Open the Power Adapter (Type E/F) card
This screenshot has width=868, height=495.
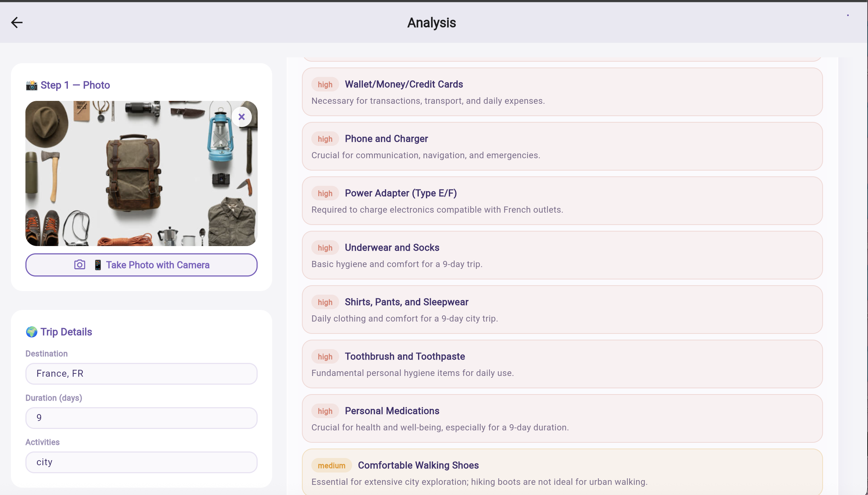pyautogui.click(x=562, y=201)
